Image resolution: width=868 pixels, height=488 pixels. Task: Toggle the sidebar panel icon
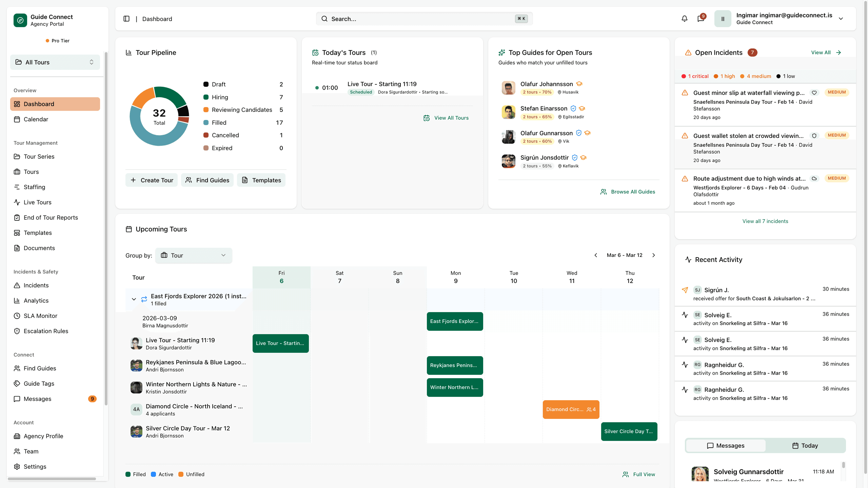point(126,19)
